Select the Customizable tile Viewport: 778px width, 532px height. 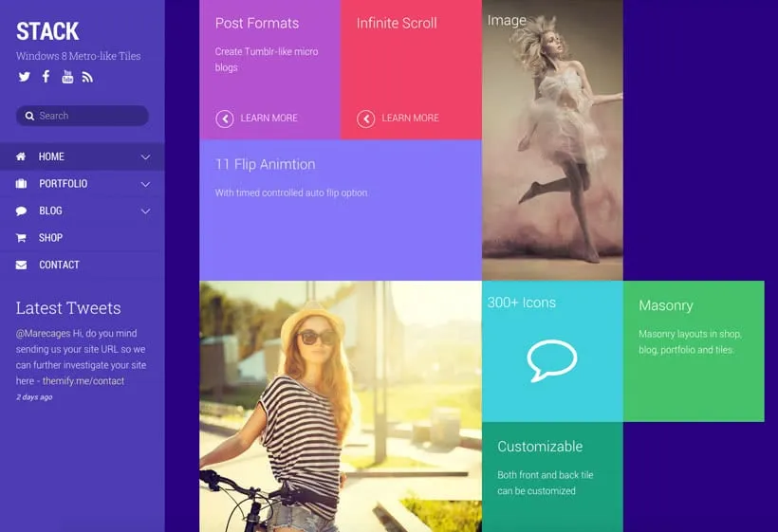[x=552, y=477]
